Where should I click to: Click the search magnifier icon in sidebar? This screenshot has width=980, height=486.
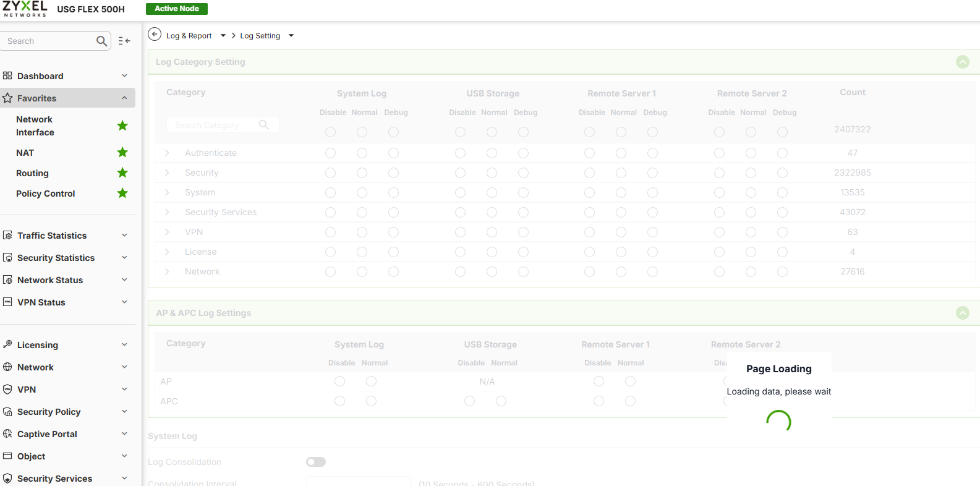pyautogui.click(x=102, y=41)
